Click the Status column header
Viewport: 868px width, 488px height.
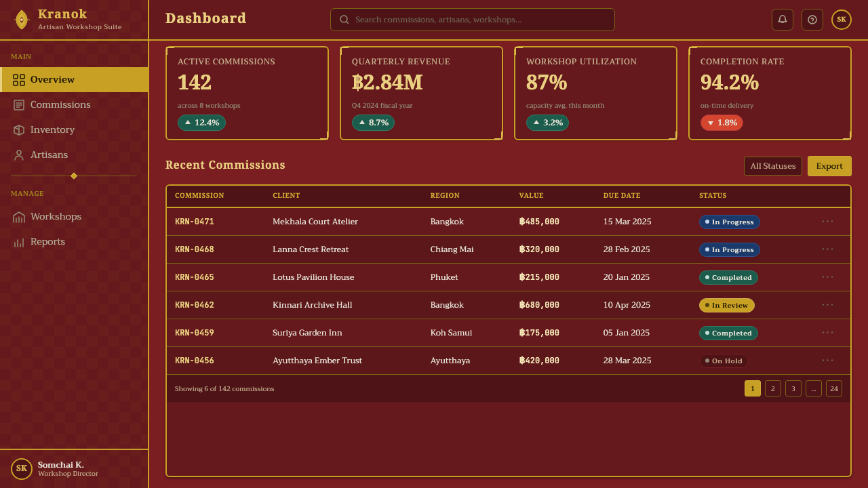[x=713, y=196]
